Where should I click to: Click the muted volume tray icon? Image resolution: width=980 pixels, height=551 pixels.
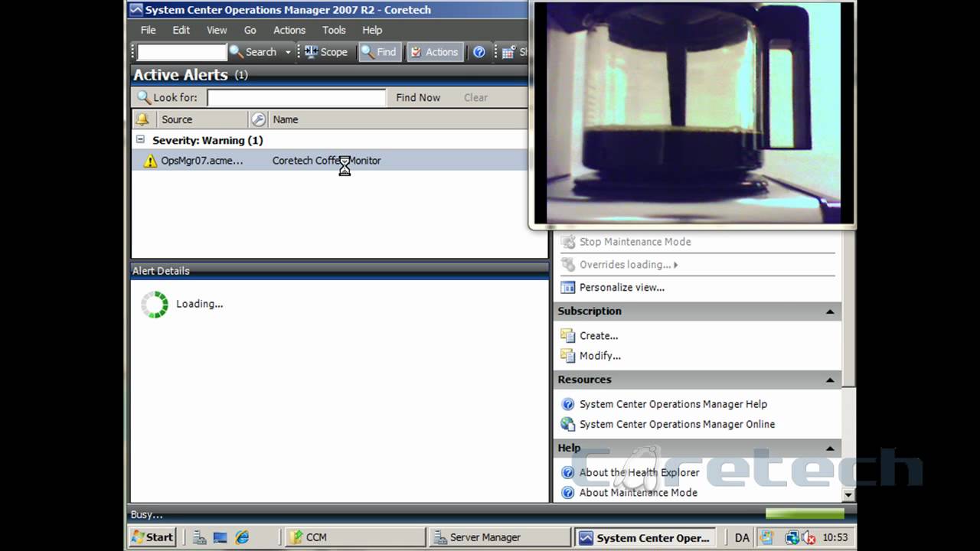click(808, 538)
